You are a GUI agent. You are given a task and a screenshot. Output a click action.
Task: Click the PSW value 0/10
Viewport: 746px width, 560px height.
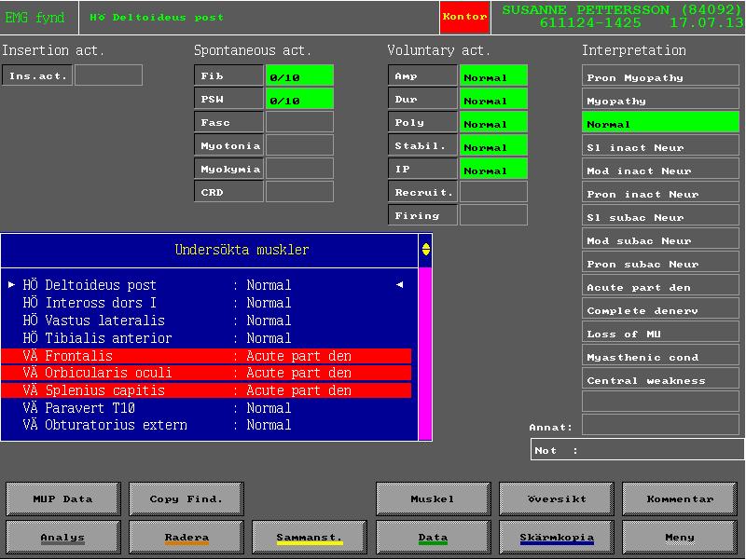(x=299, y=99)
